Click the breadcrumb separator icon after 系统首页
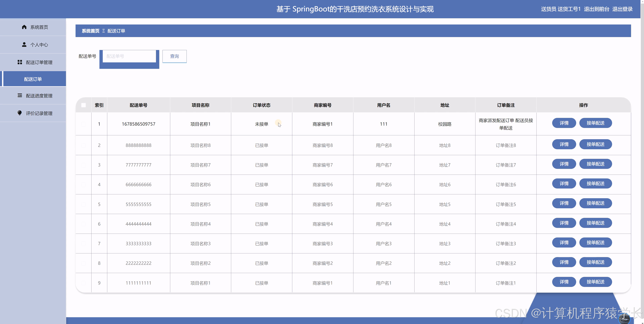644x324 pixels. click(x=104, y=31)
